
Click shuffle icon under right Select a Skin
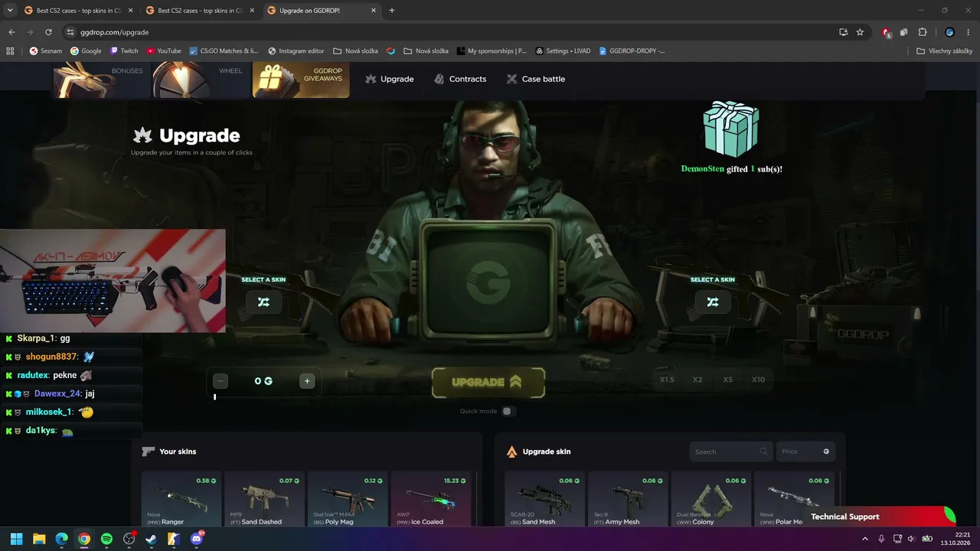click(713, 302)
